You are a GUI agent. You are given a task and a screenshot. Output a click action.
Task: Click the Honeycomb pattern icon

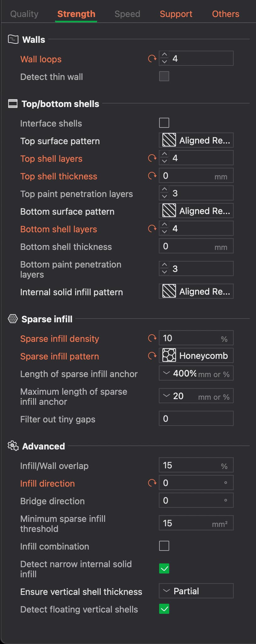169,356
